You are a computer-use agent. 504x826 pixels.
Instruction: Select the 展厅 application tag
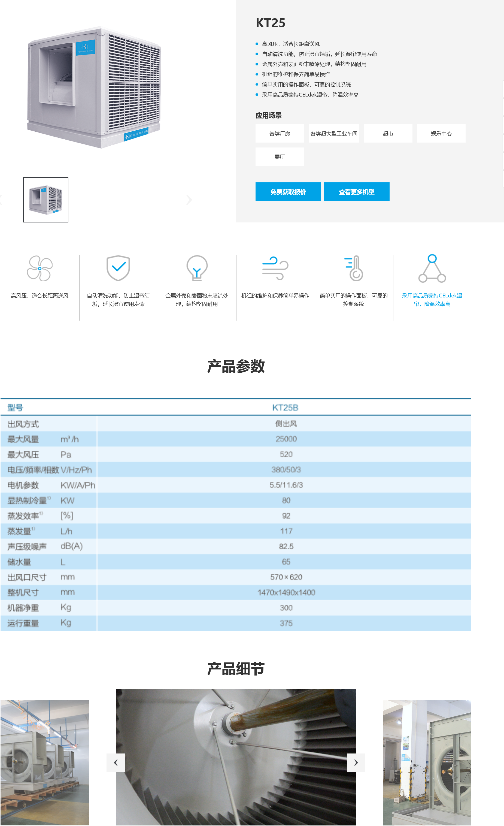tap(280, 156)
